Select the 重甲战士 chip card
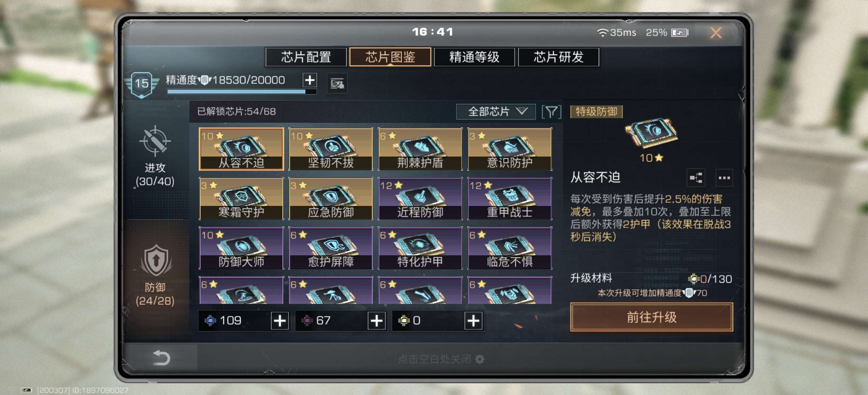 pyautogui.click(x=510, y=198)
